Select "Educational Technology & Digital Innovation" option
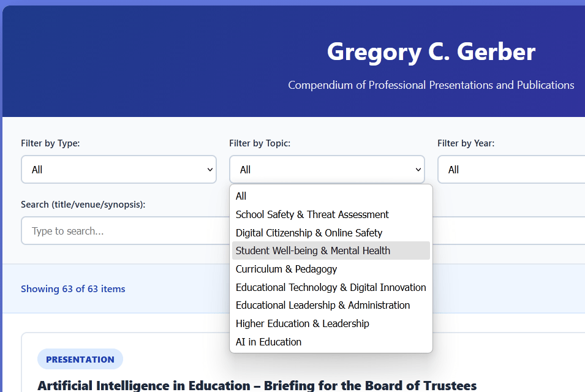Viewport: 585px width, 392px height. click(x=331, y=287)
